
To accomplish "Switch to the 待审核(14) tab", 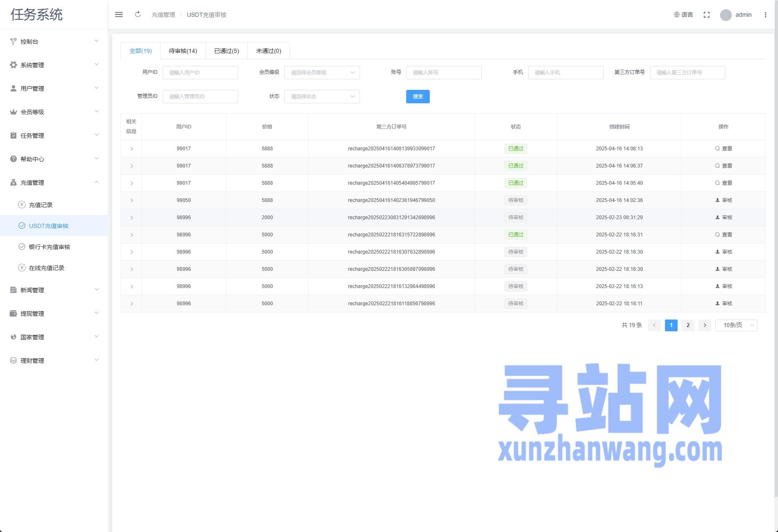I will click(x=183, y=51).
